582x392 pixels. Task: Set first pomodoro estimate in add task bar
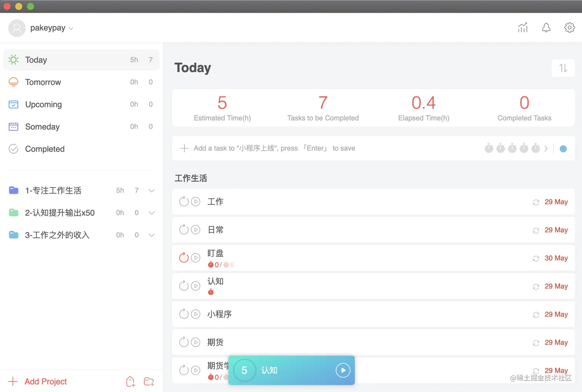pyautogui.click(x=489, y=148)
